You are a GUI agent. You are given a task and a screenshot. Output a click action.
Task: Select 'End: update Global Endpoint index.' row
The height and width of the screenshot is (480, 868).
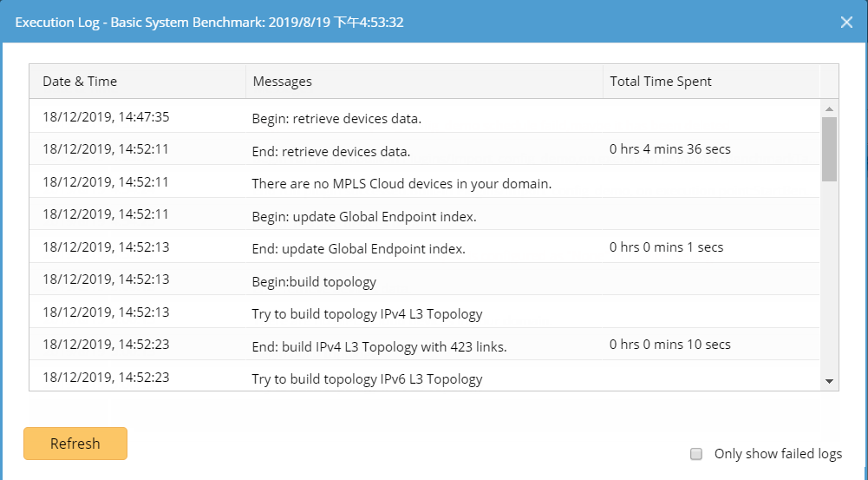coord(358,248)
